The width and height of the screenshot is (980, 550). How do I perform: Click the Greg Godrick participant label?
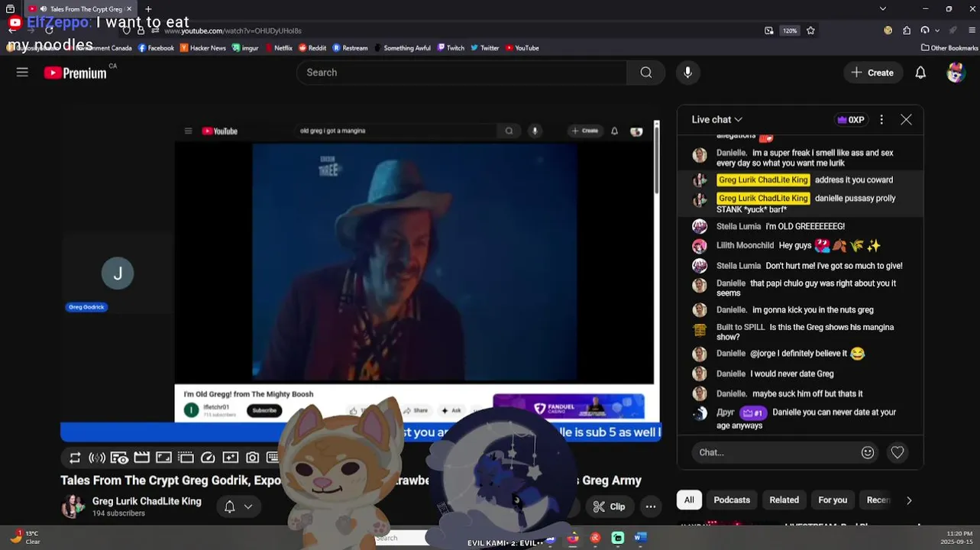point(86,307)
